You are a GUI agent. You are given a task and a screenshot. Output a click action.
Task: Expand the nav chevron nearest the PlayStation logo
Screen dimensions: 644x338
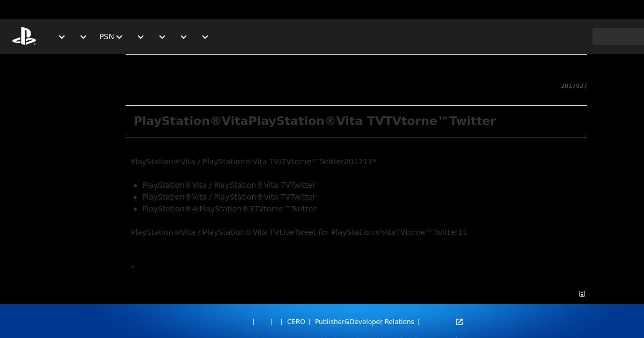62,37
